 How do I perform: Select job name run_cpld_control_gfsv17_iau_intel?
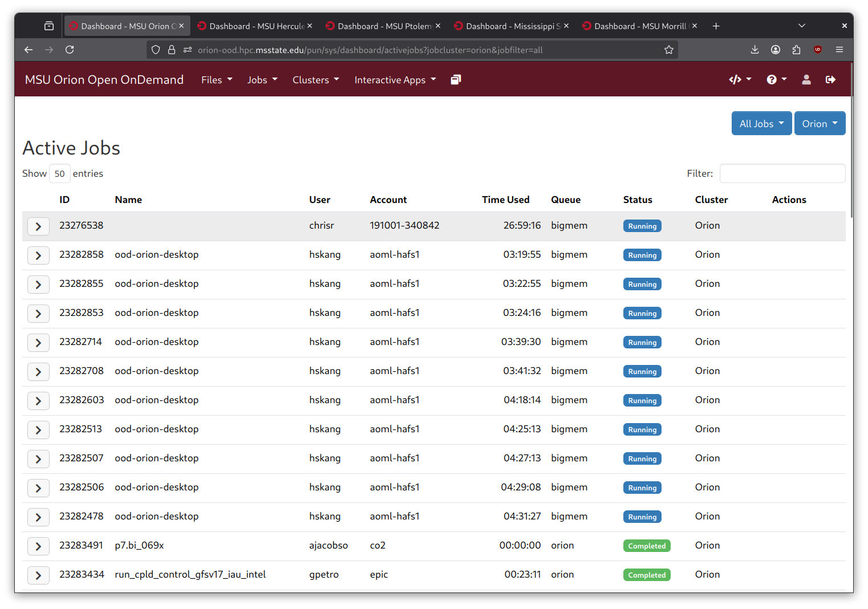click(x=190, y=574)
